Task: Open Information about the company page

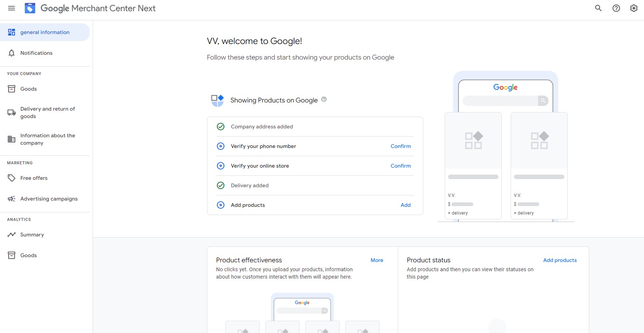Action: 47,139
